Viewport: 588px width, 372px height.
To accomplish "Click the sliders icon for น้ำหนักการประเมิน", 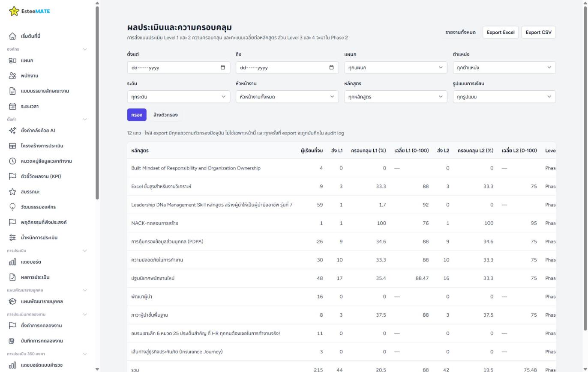I will click(x=13, y=238).
